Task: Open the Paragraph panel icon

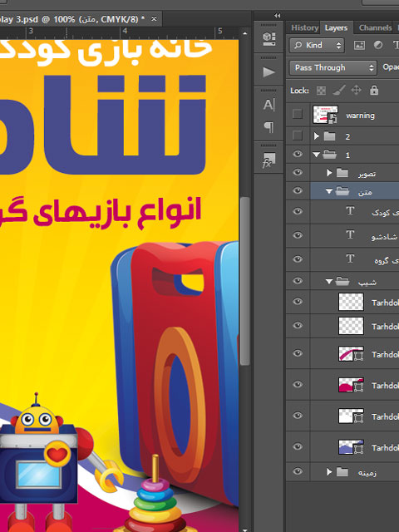Action: tap(268, 127)
